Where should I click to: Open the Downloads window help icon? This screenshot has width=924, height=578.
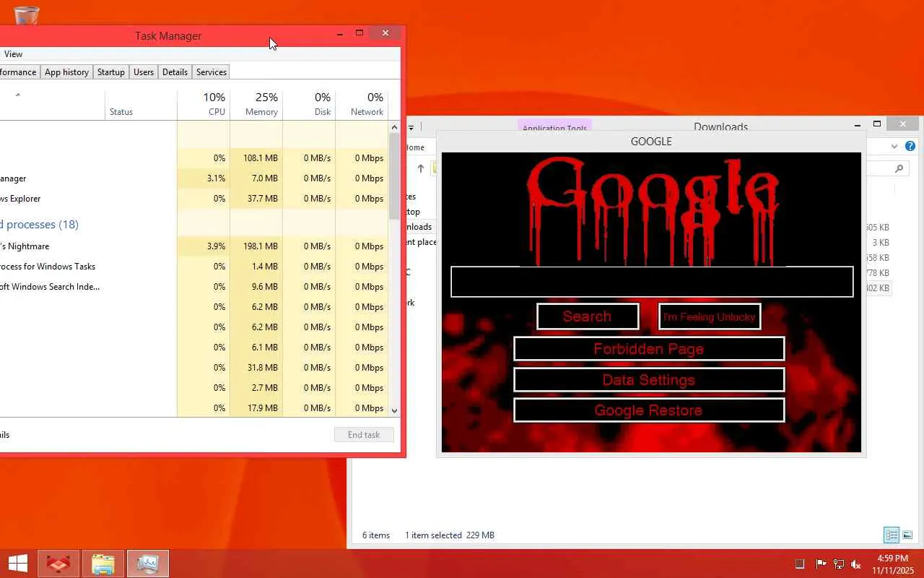point(910,146)
